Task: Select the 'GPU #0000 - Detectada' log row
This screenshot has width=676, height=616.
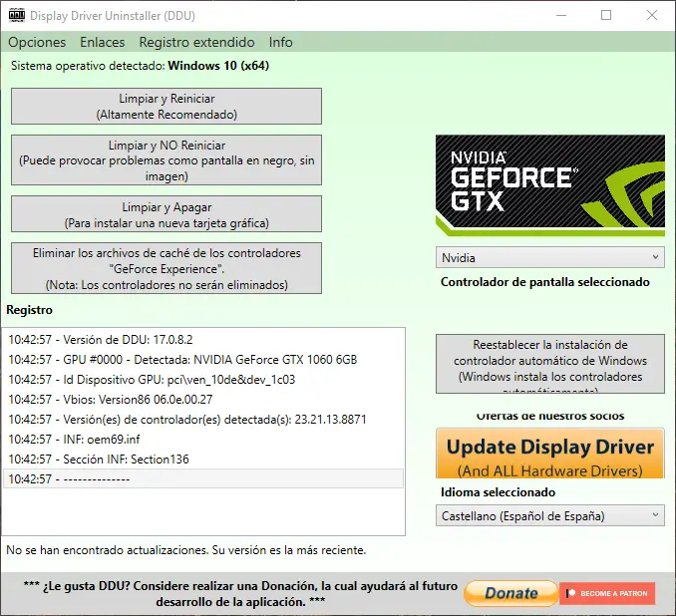Action: 203,360
